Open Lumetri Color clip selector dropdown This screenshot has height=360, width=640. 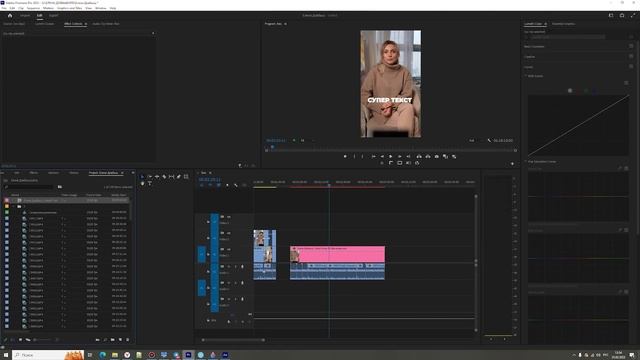(x=568, y=37)
